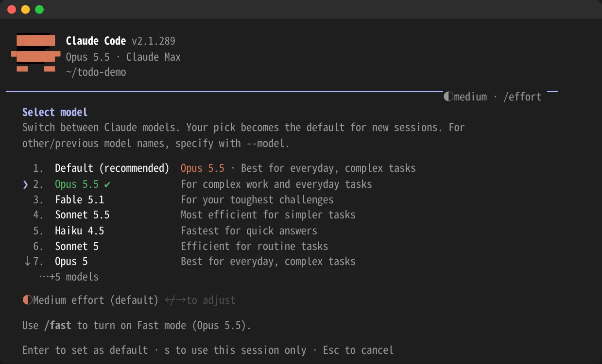
Task: Click the left/right arrows to adjust effort
Action: click(175, 300)
